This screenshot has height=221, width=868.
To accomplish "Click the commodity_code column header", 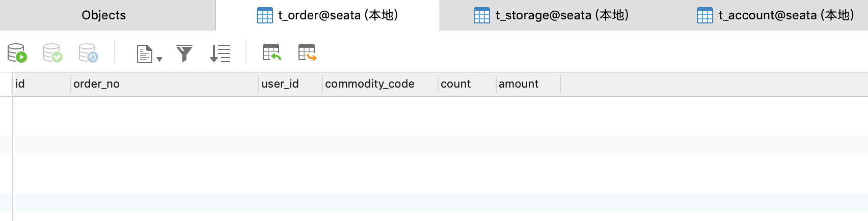I will 380,84.
